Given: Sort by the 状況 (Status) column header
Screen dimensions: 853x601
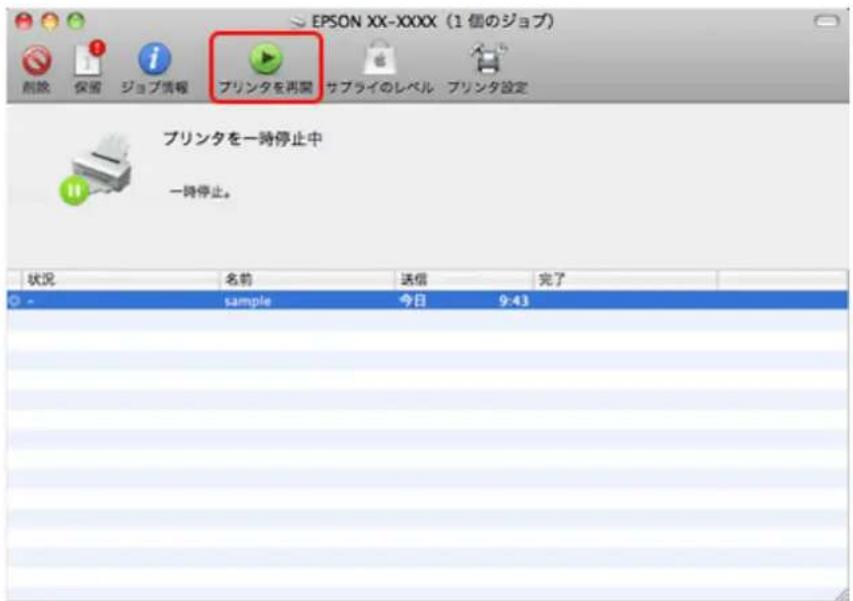Looking at the screenshot, I should click(40, 277).
